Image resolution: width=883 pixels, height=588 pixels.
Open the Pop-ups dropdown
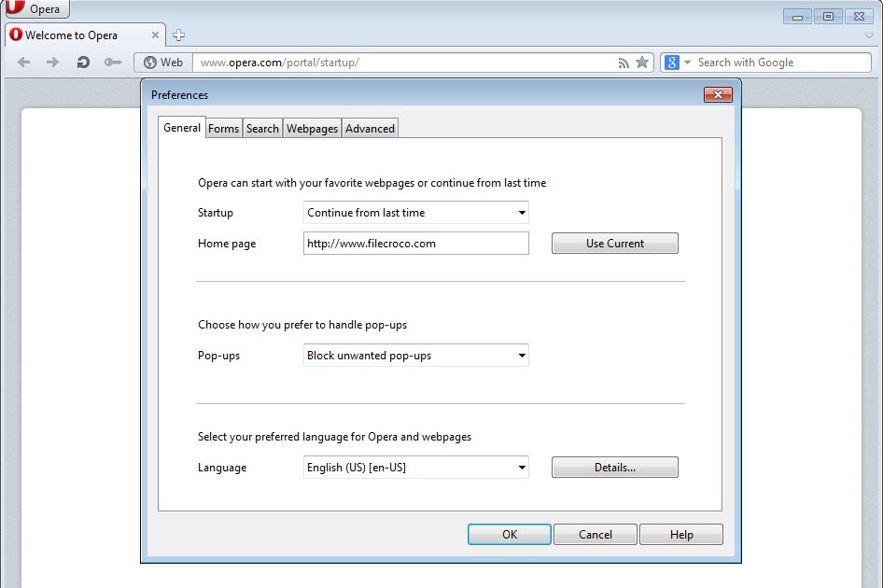416,356
